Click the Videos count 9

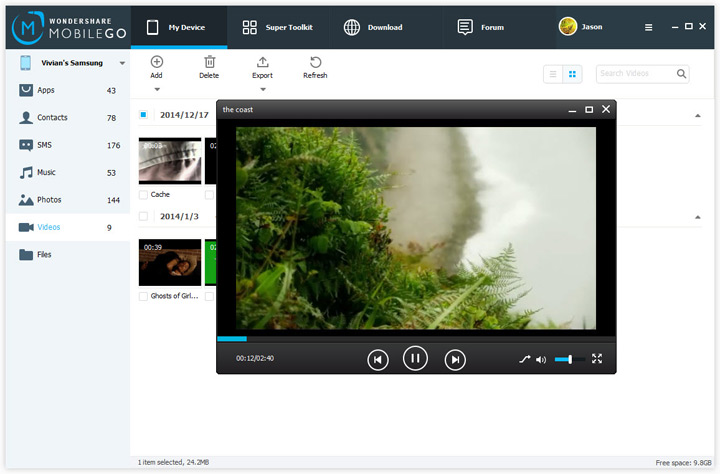109,227
